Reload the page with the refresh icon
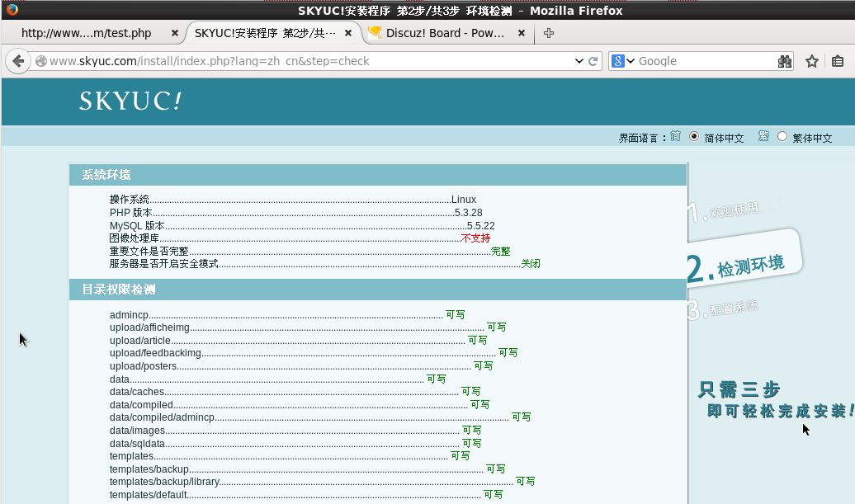This screenshot has width=855, height=504. coord(593,61)
